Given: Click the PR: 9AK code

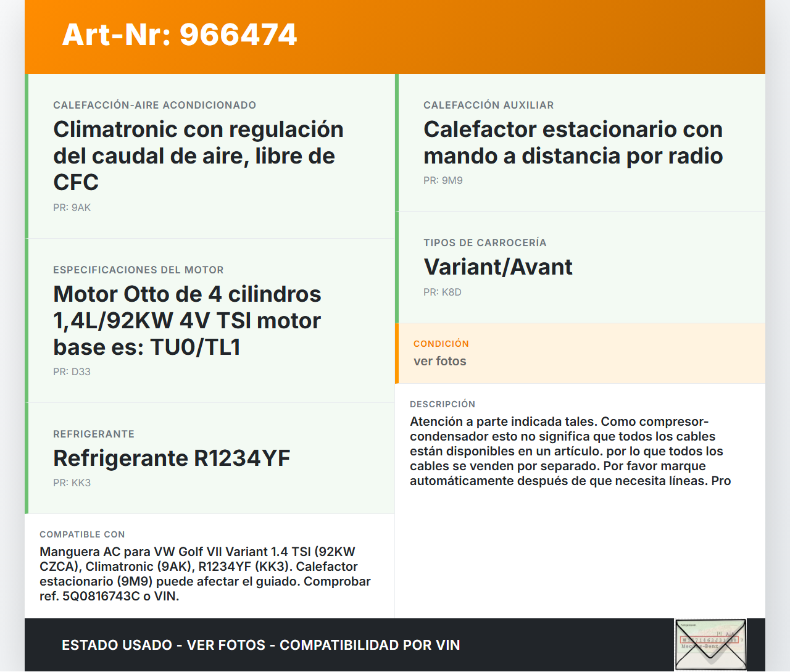Looking at the screenshot, I should tap(72, 208).
